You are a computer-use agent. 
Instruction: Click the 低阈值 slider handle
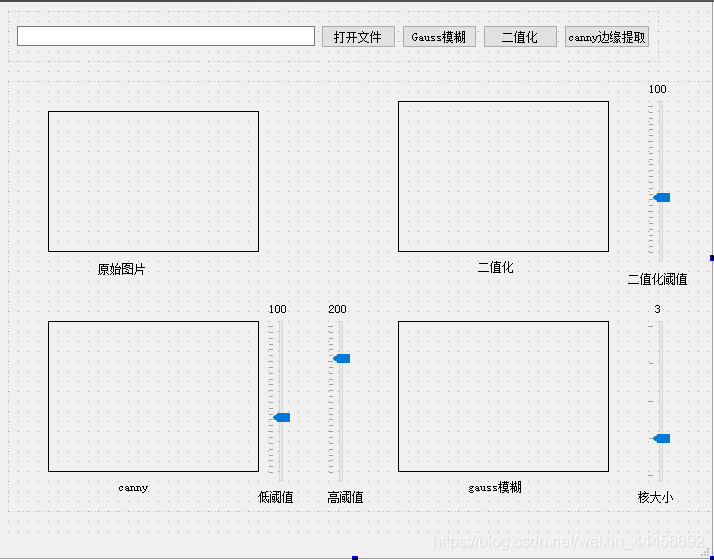click(282, 417)
